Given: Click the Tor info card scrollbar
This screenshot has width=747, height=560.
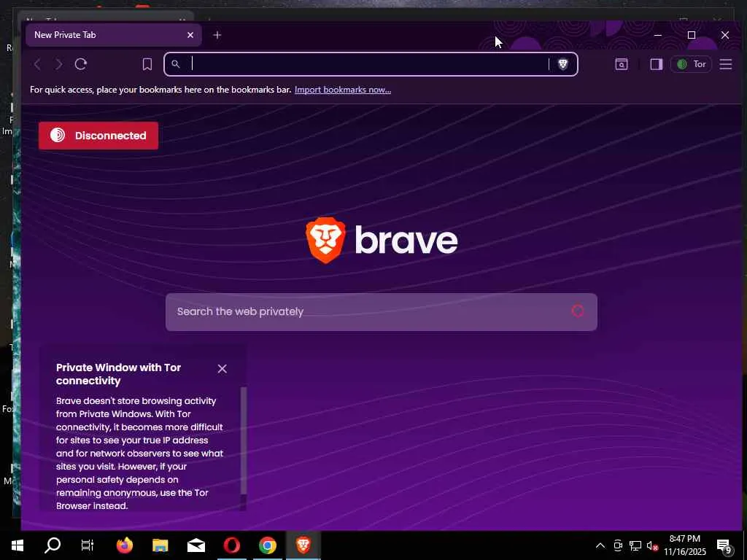Looking at the screenshot, I should [x=244, y=440].
